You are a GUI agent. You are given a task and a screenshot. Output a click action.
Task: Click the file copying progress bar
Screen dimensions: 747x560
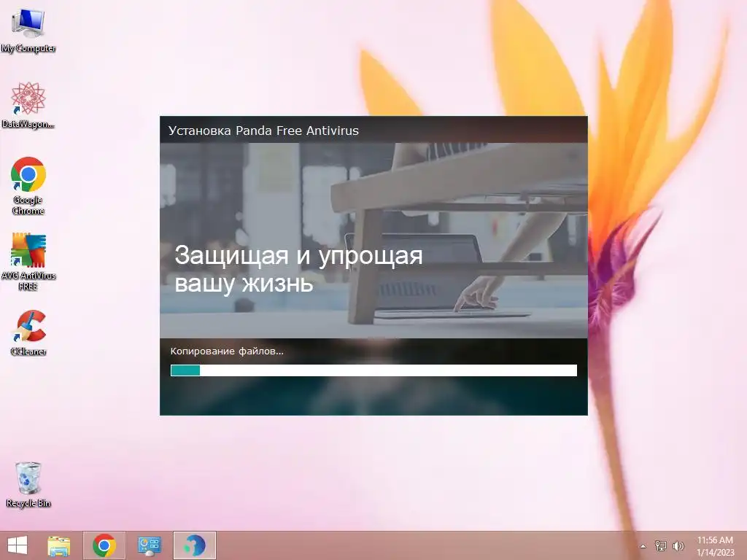coord(373,370)
